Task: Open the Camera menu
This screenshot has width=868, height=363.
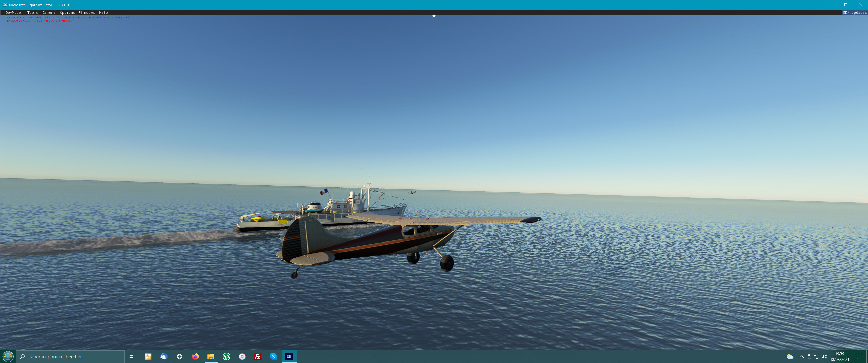Action: pos(49,12)
